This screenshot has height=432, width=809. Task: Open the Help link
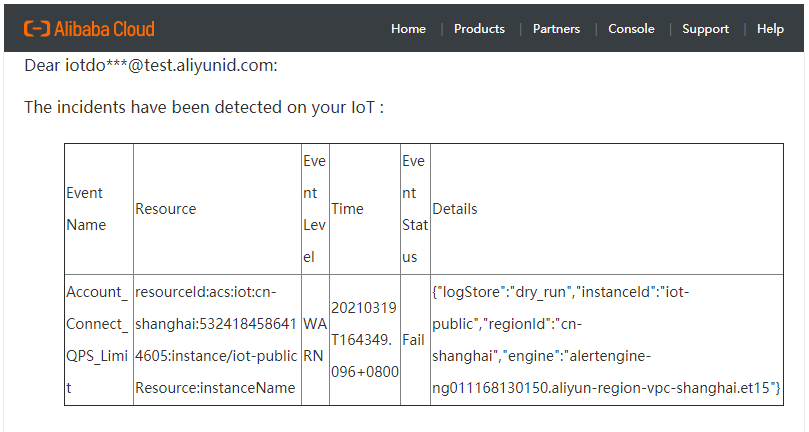[x=770, y=29]
